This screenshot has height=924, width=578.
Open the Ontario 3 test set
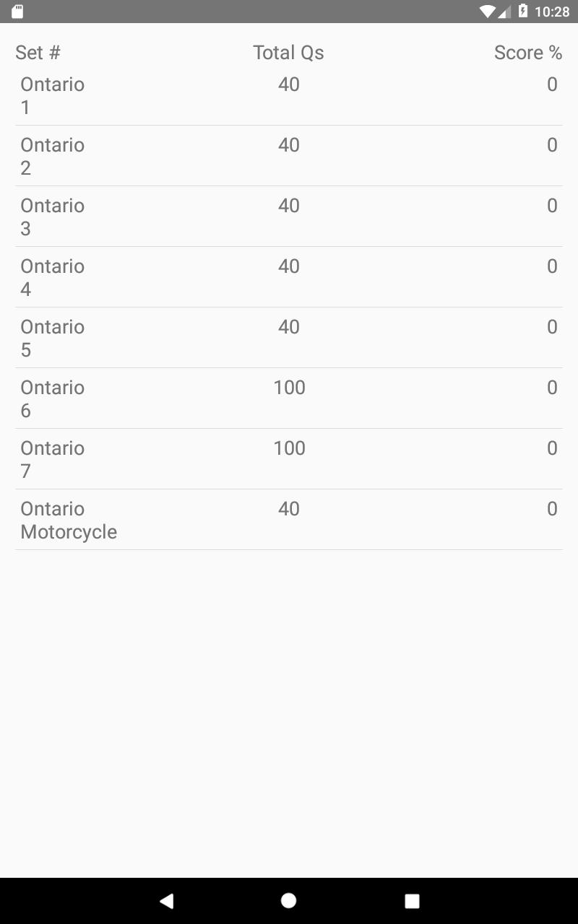[289, 217]
